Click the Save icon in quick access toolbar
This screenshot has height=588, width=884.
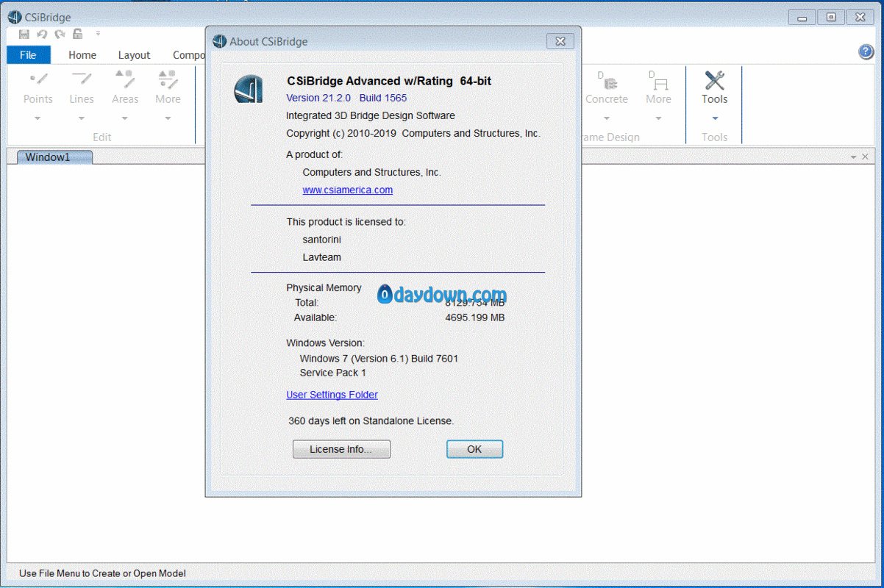24,34
